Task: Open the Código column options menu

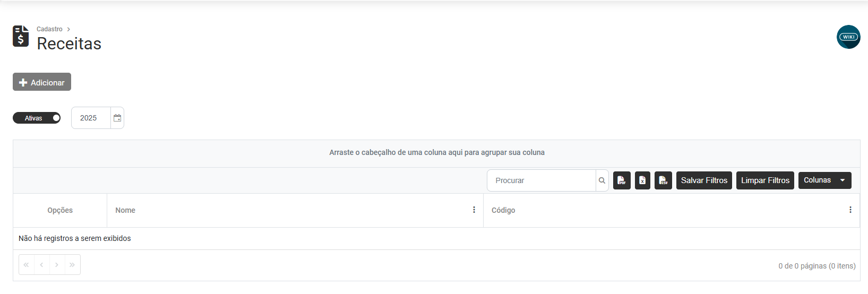Action: tap(850, 210)
